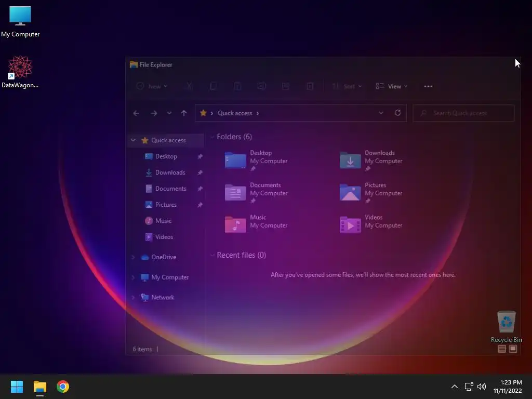Select My Computer in navigation pane

pyautogui.click(x=170, y=277)
